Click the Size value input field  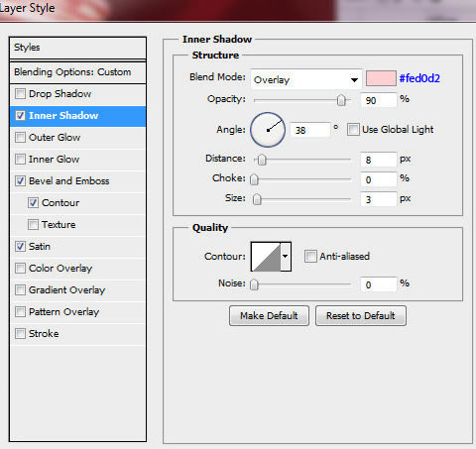pos(379,199)
